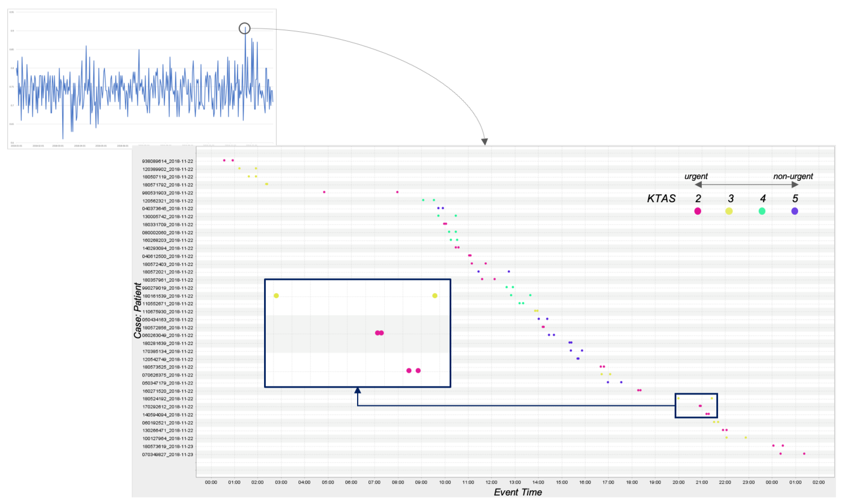Click the overlapping pink dots in inset middle
This screenshot has height=504, width=845.
(x=379, y=333)
